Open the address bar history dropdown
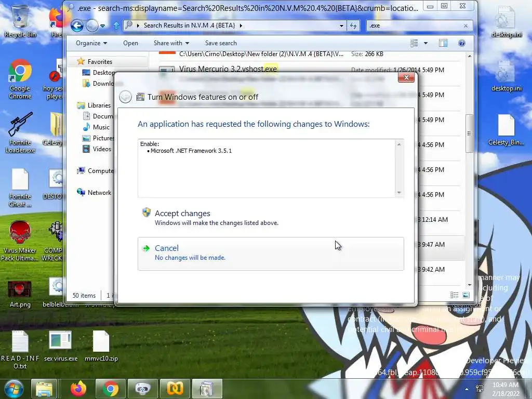532x399 pixels. 341,26
